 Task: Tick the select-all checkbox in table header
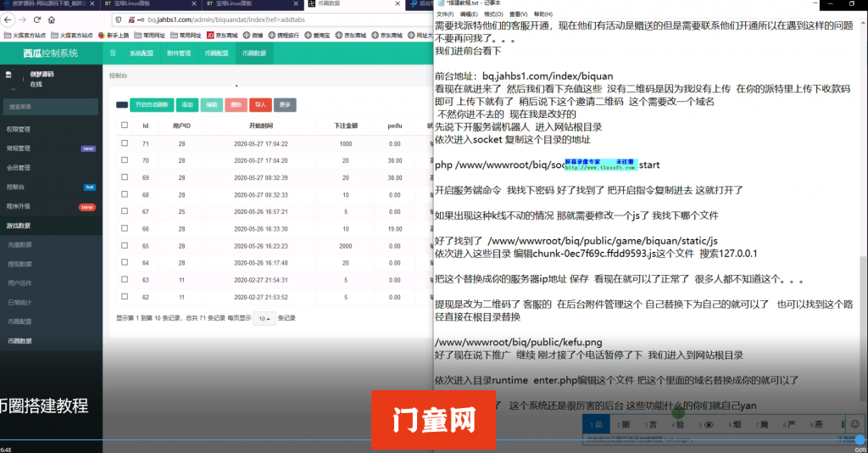[125, 126]
